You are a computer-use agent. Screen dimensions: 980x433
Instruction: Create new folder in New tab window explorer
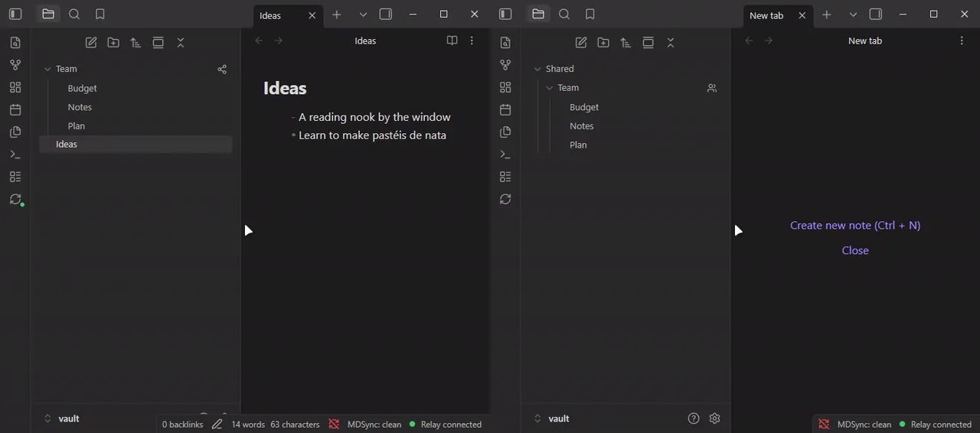click(603, 43)
